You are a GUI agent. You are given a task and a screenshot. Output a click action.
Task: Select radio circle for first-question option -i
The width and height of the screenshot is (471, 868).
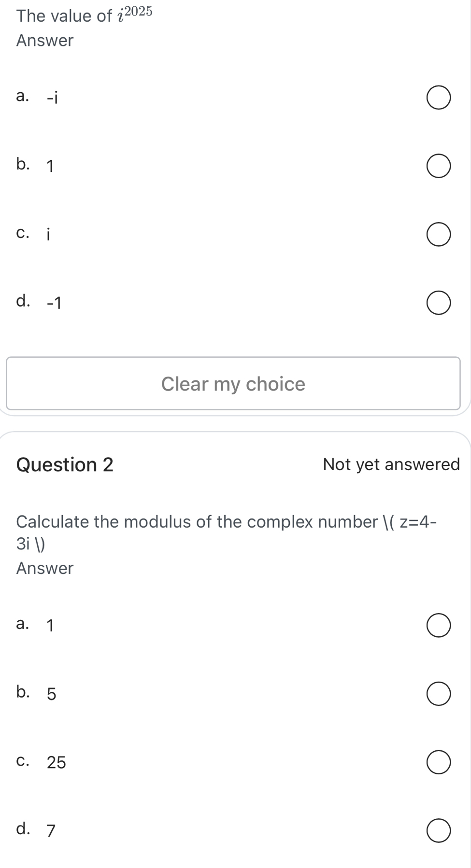pos(439,98)
